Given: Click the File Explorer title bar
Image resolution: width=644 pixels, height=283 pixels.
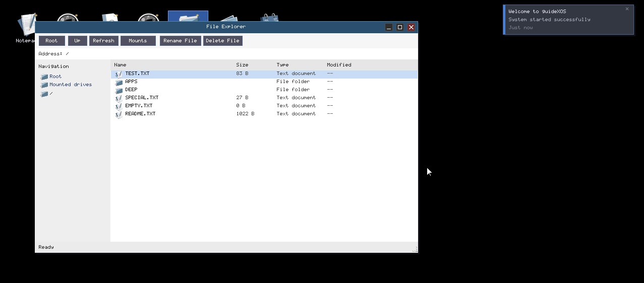Looking at the screenshot, I should (x=226, y=27).
